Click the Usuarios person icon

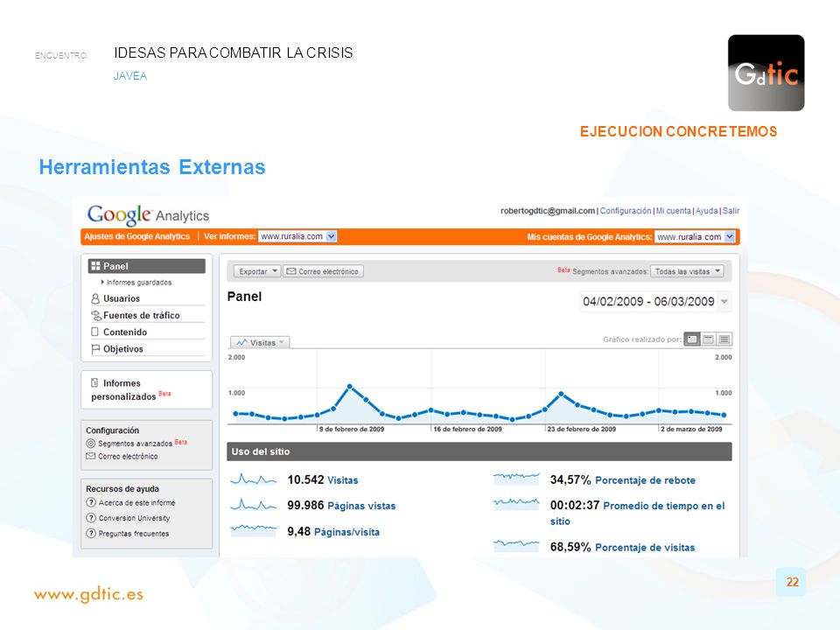pyautogui.click(x=95, y=298)
